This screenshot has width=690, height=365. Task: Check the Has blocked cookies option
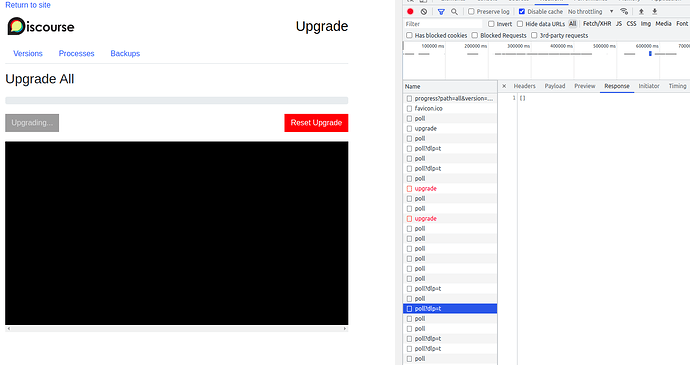(x=409, y=35)
